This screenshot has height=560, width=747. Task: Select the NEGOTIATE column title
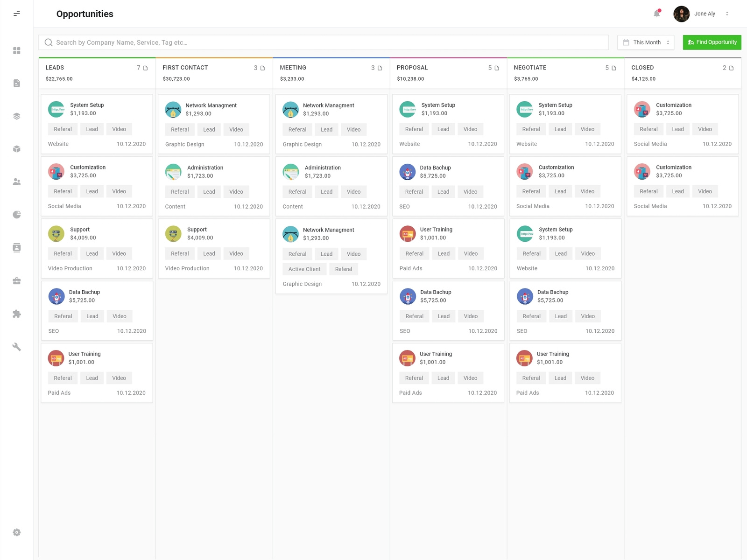[x=530, y=68]
